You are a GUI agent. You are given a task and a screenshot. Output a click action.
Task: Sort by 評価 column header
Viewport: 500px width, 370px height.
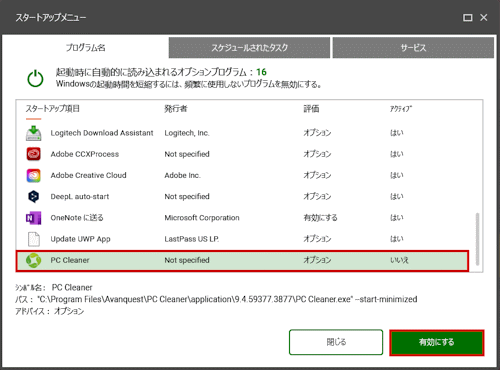[311, 109]
